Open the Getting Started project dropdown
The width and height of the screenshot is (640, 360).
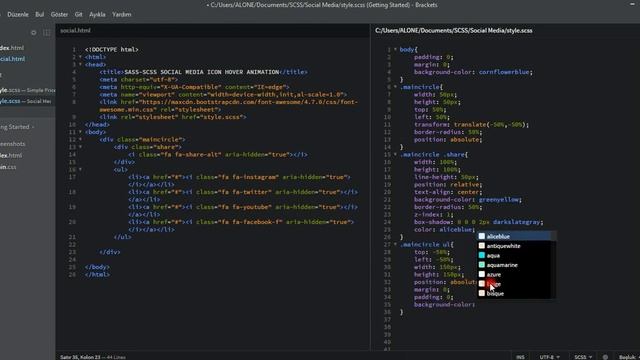pyautogui.click(x=16, y=127)
